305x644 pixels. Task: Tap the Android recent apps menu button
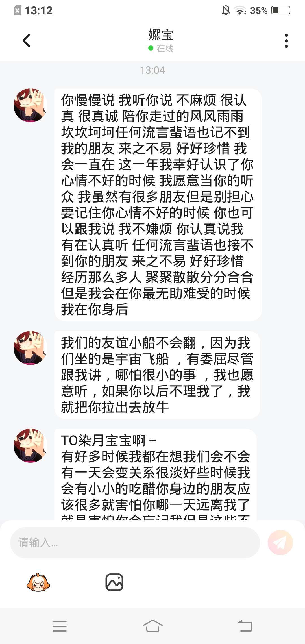60,626
